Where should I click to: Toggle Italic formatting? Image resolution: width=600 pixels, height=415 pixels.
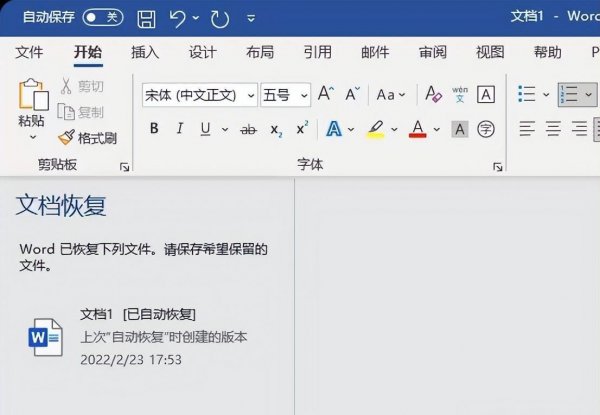179,129
